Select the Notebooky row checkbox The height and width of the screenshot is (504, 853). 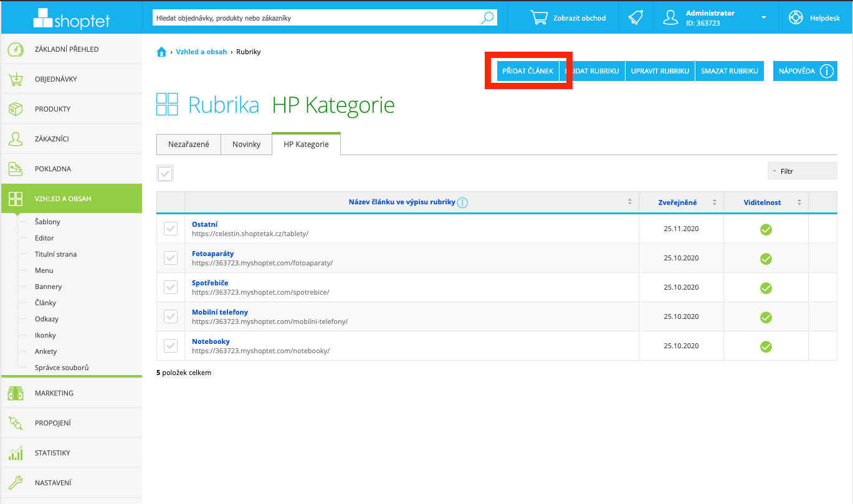tap(170, 346)
